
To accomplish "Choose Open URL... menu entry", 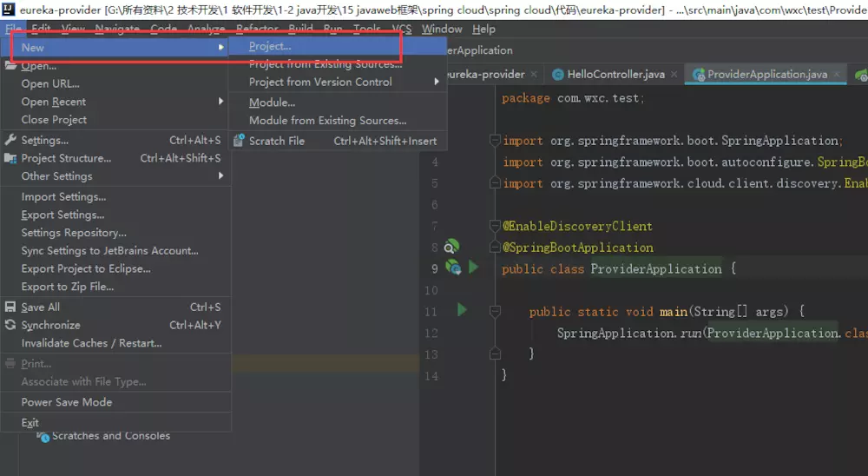I will (115, 83).
